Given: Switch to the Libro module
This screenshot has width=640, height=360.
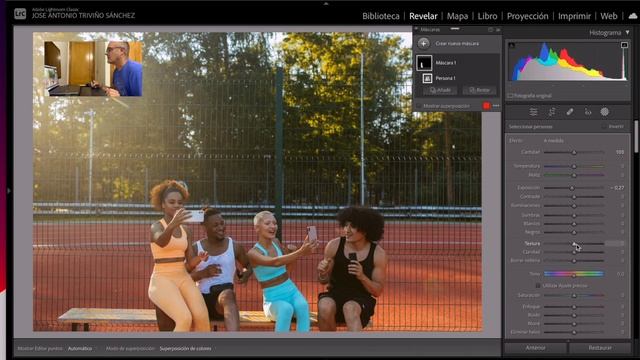Looking at the screenshot, I should click(x=487, y=16).
